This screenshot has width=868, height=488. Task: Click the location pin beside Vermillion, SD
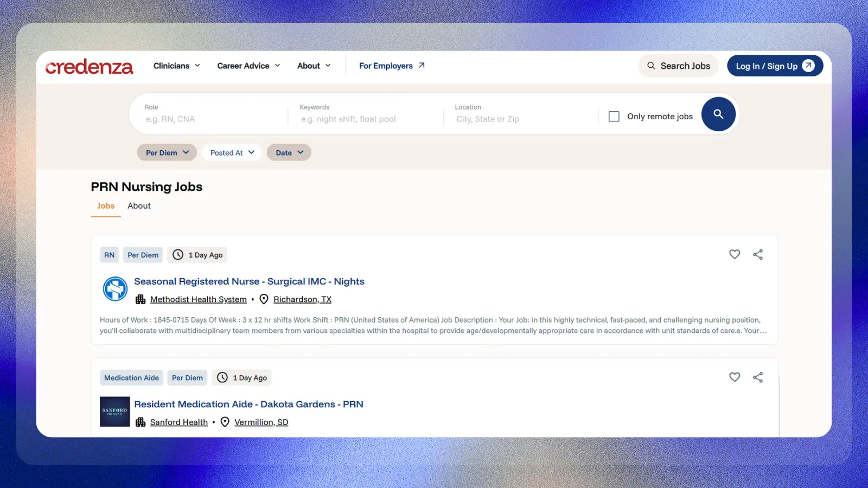[225, 422]
